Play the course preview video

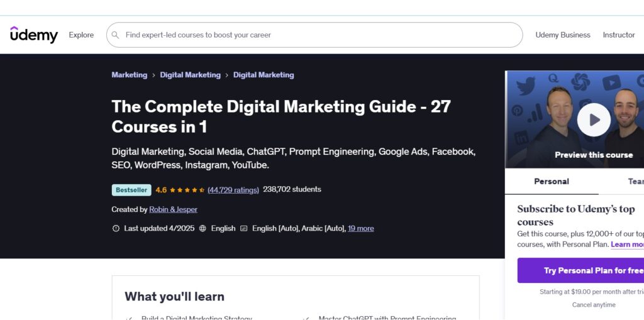click(593, 119)
